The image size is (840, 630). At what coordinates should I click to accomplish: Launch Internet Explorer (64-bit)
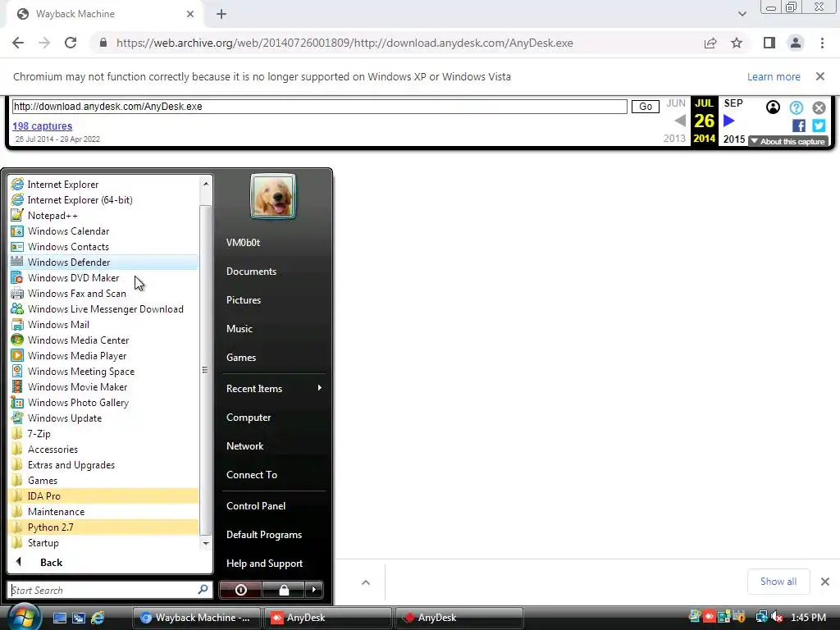pos(104,200)
